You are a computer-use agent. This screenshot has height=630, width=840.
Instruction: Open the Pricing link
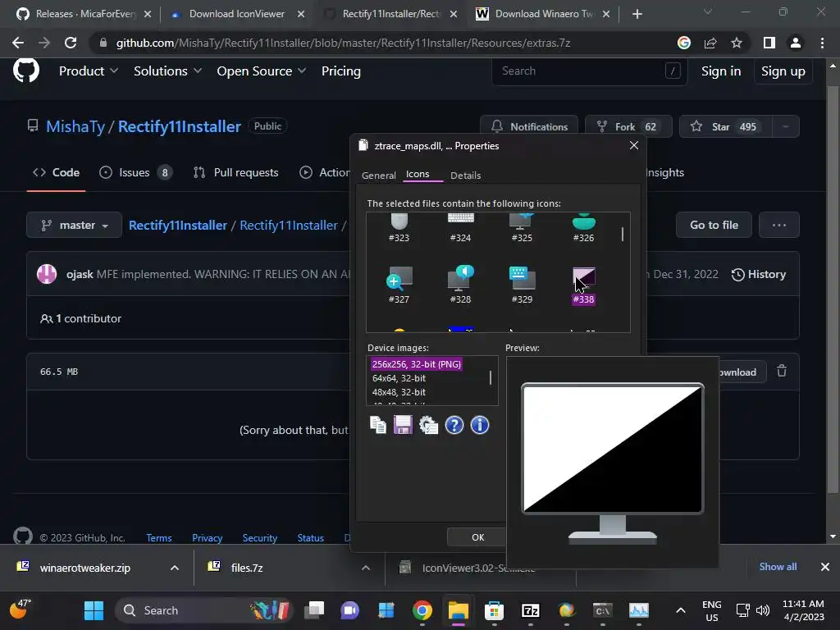coord(340,71)
